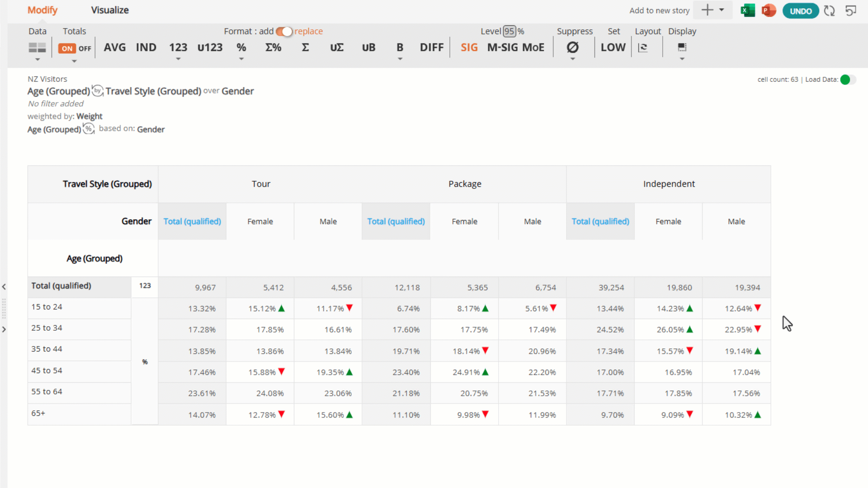Click the Data table layout icon
868x488 pixels.
(x=38, y=47)
